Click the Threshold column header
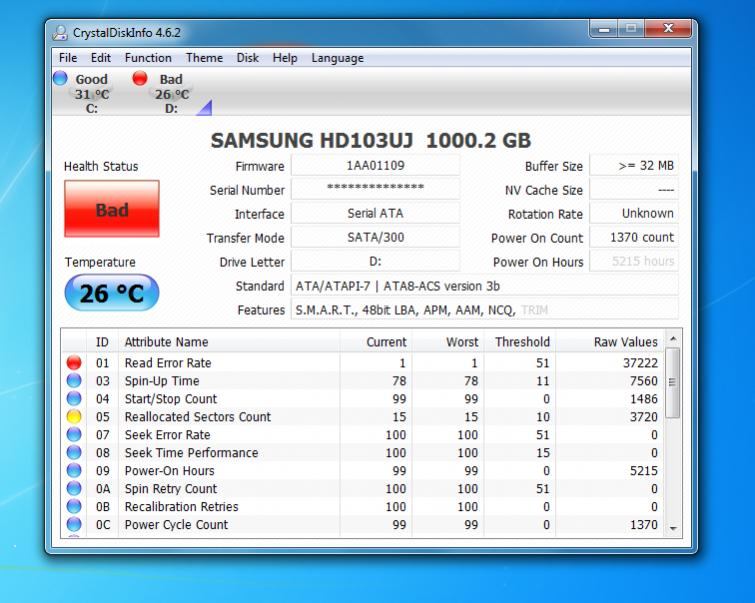 point(520,342)
